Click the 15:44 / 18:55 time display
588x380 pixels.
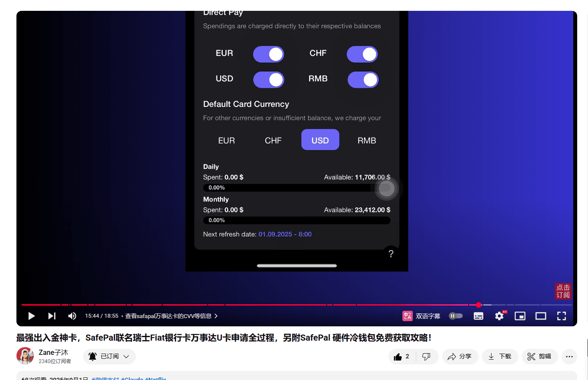pos(102,316)
